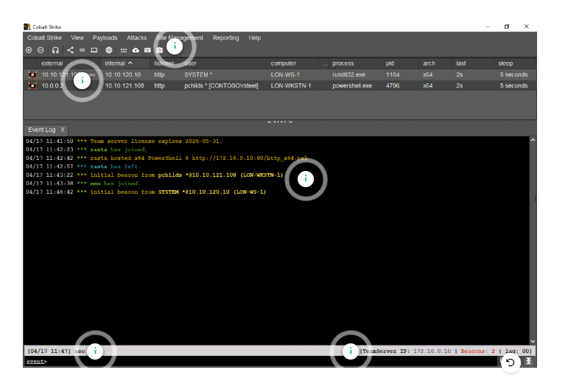
Task: Click the lag: 00 status text
Action: point(518,351)
